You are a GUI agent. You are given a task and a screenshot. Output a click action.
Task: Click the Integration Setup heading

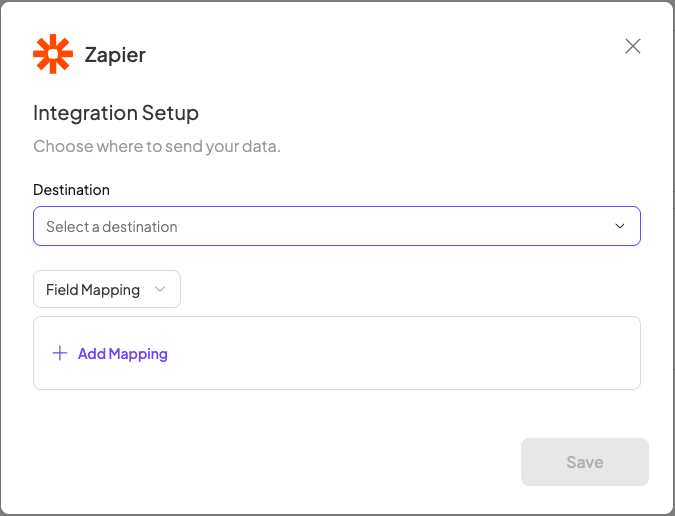coord(116,113)
